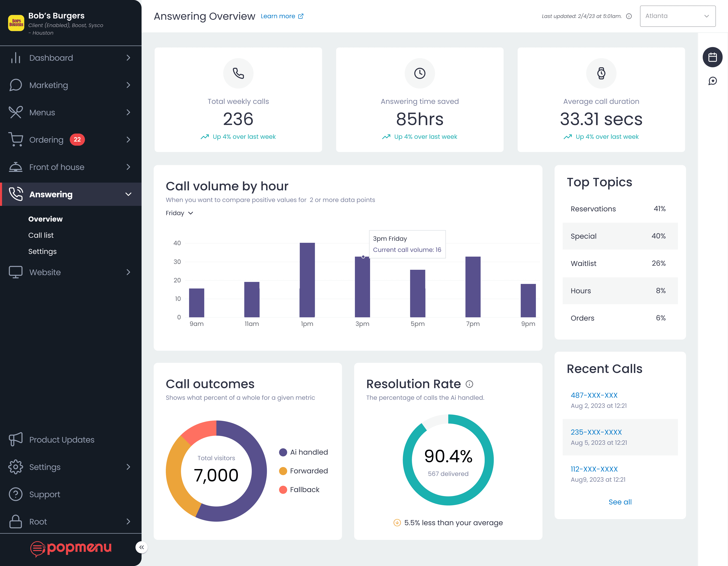
Task: Expand the Ordering menu section
Action: [128, 140]
